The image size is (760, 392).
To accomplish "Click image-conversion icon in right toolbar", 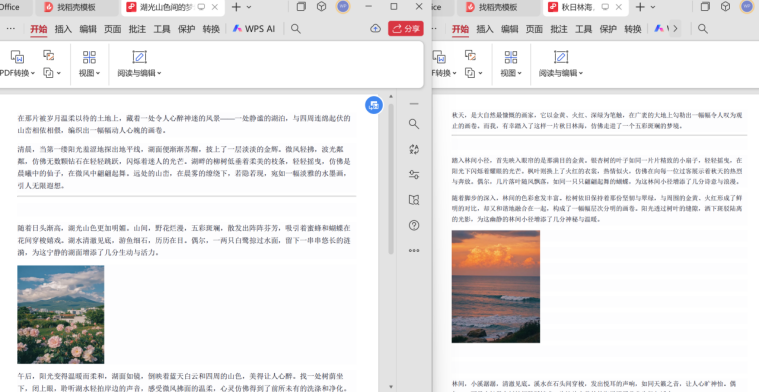I will coord(470,55).
